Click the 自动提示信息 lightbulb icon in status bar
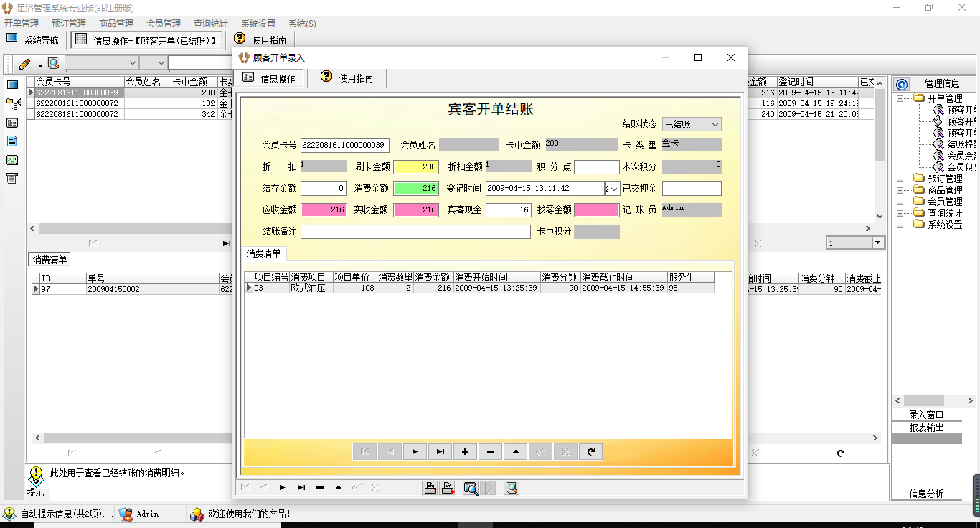This screenshot has width=980, height=528. [9, 514]
